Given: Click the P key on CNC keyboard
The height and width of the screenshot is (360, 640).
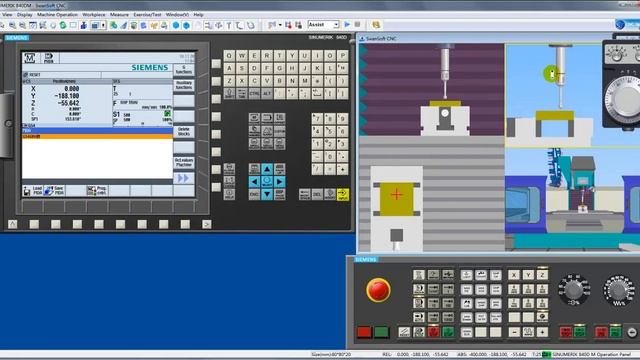Looking at the screenshot, I should tap(342, 56).
